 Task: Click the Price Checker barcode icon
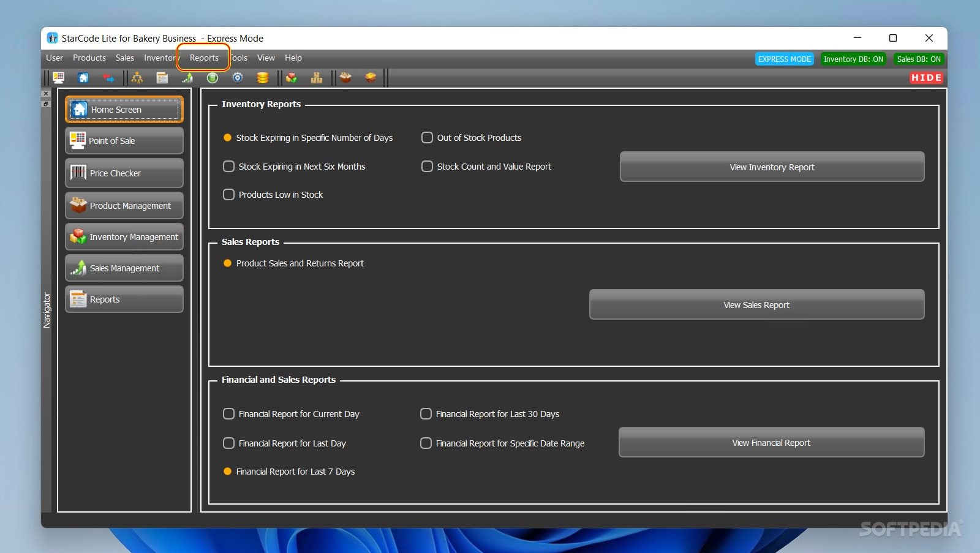[78, 173]
